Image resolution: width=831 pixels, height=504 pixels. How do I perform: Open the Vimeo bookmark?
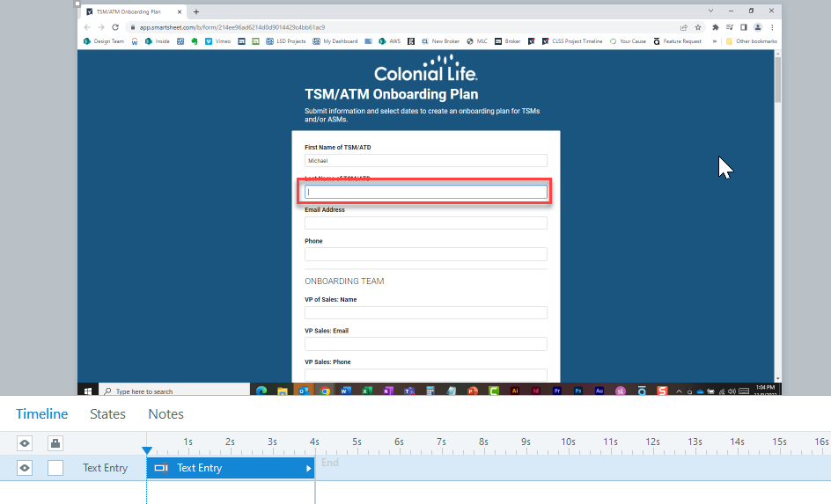click(217, 41)
